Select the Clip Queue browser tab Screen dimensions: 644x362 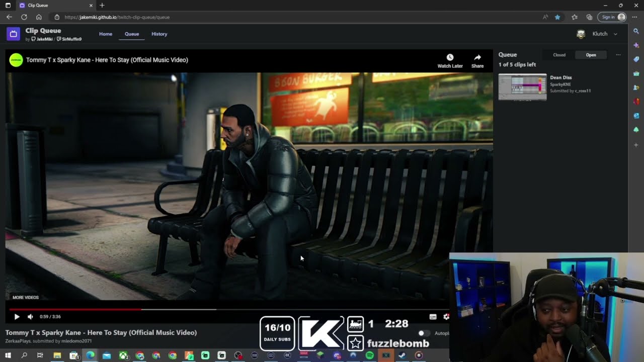tap(55, 5)
